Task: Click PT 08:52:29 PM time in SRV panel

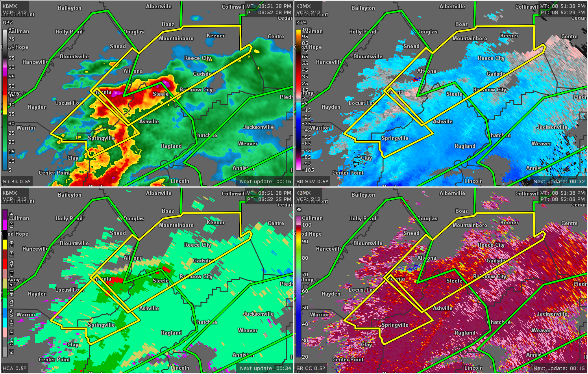Action: coord(563,12)
